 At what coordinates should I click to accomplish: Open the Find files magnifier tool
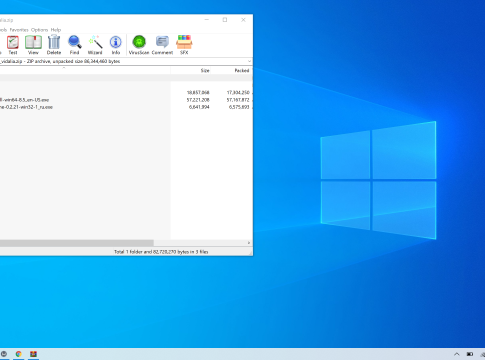tap(75, 45)
